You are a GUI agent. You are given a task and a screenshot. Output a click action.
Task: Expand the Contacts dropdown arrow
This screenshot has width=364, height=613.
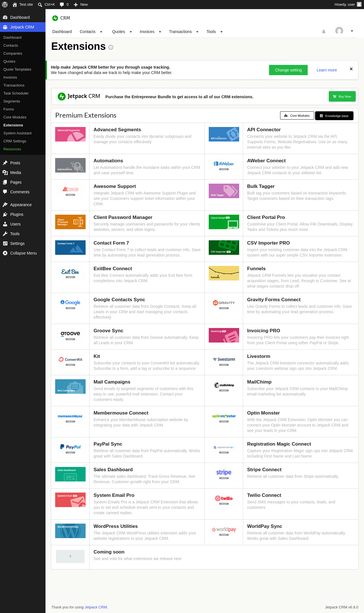[101, 32]
